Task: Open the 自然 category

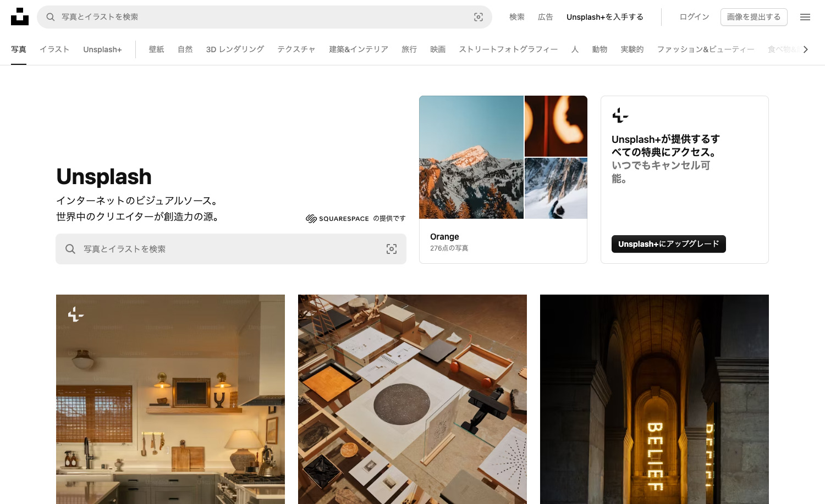Action: tap(185, 49)
